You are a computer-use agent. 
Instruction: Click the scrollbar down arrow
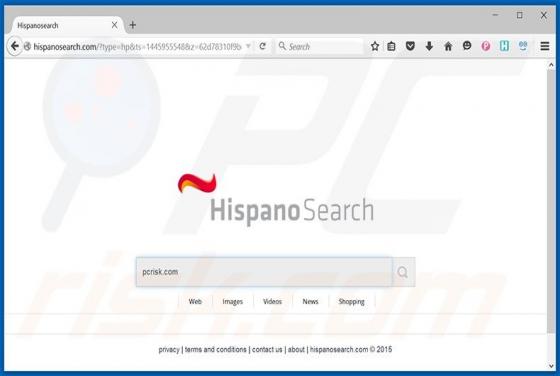551,366
